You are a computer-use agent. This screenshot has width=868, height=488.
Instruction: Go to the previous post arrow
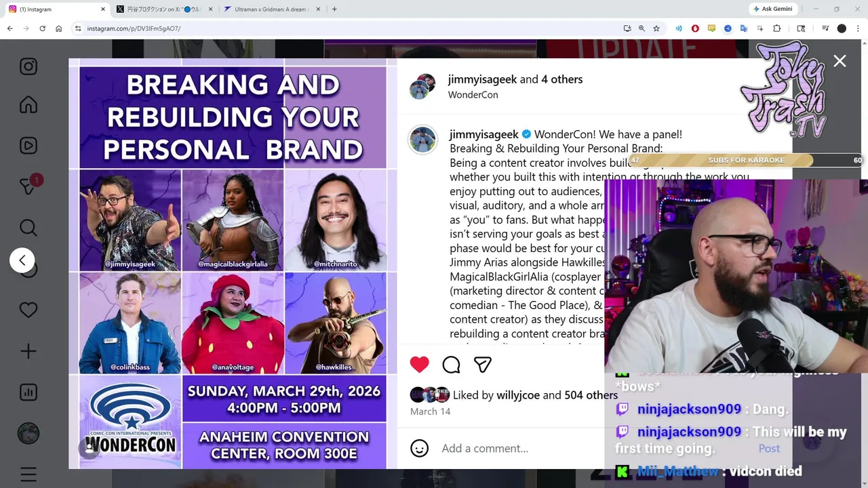pos(22,260)
